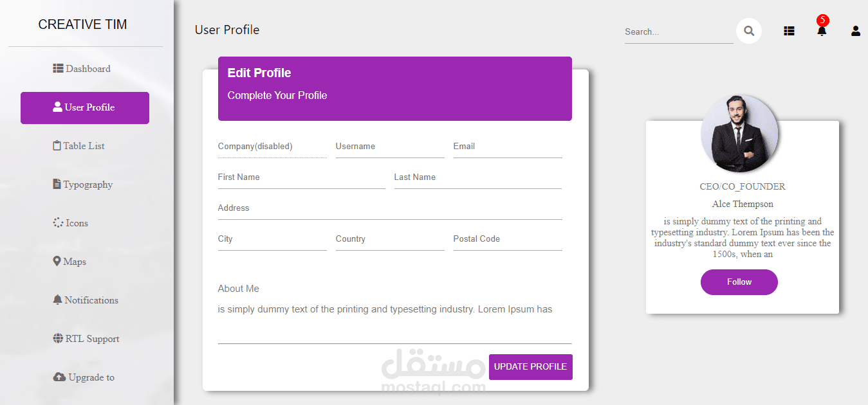The image size is (868, 405).
Task: Open the notifications bell in top bar
Action: pos(822,31)
